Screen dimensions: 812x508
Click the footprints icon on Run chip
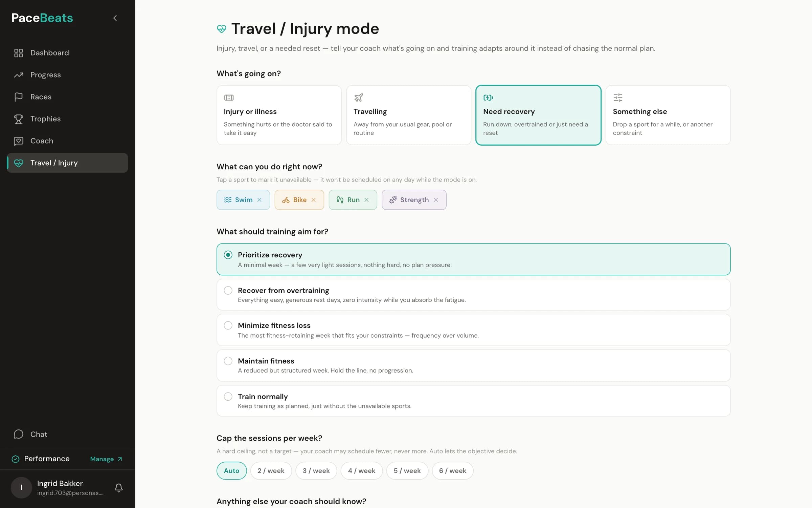click(x=340, y=200)
